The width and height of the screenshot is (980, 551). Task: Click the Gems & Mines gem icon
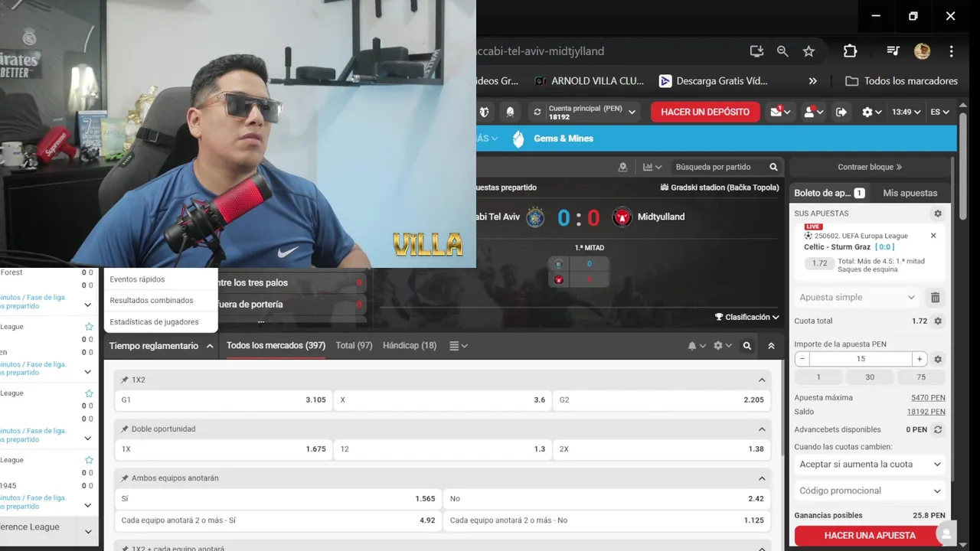[x=518, y=139]
